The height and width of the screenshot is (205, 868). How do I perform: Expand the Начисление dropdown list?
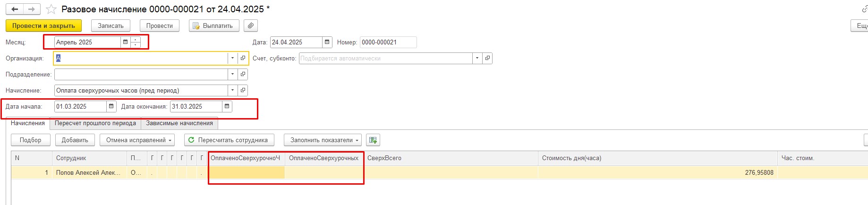point(232,90)
